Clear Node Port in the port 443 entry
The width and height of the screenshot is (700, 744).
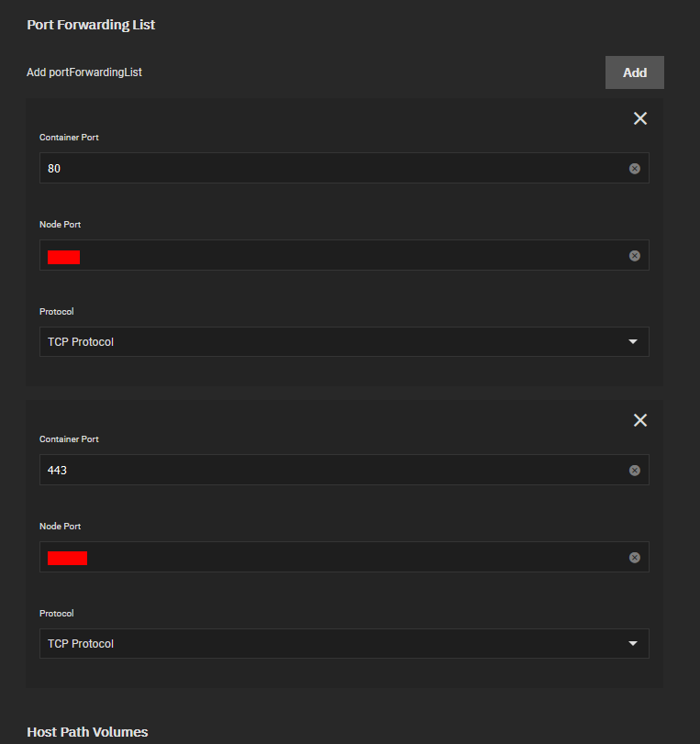634,558
